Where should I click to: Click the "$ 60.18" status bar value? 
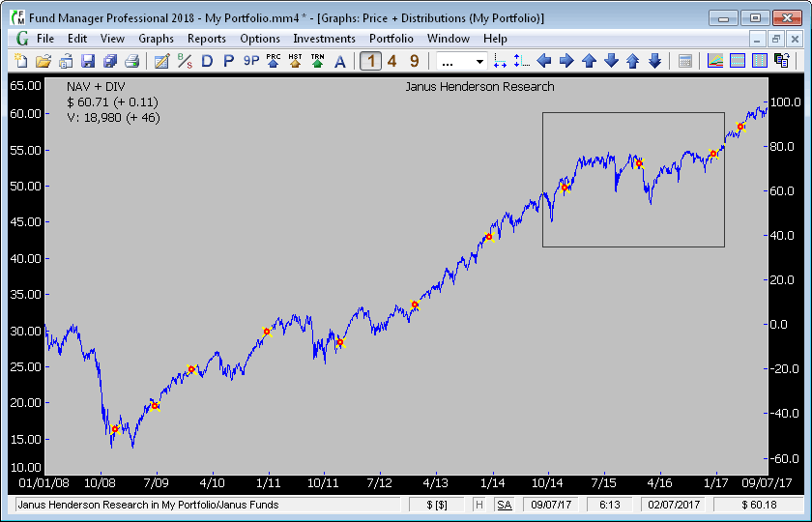759,505
